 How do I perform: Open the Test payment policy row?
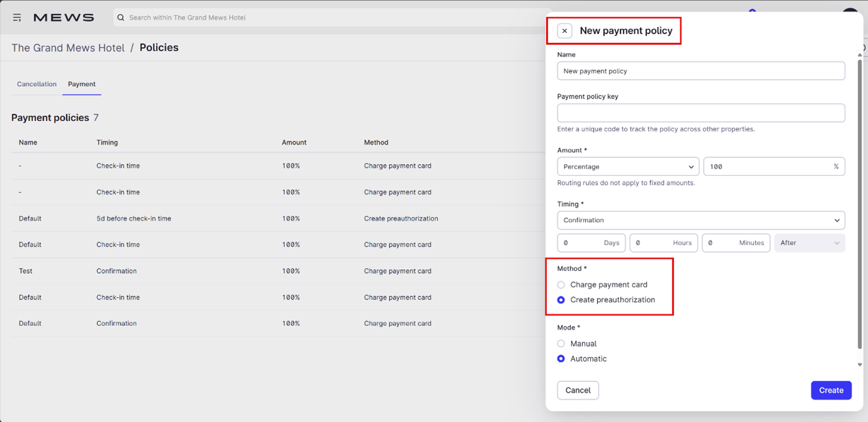[x=278, y=271]
